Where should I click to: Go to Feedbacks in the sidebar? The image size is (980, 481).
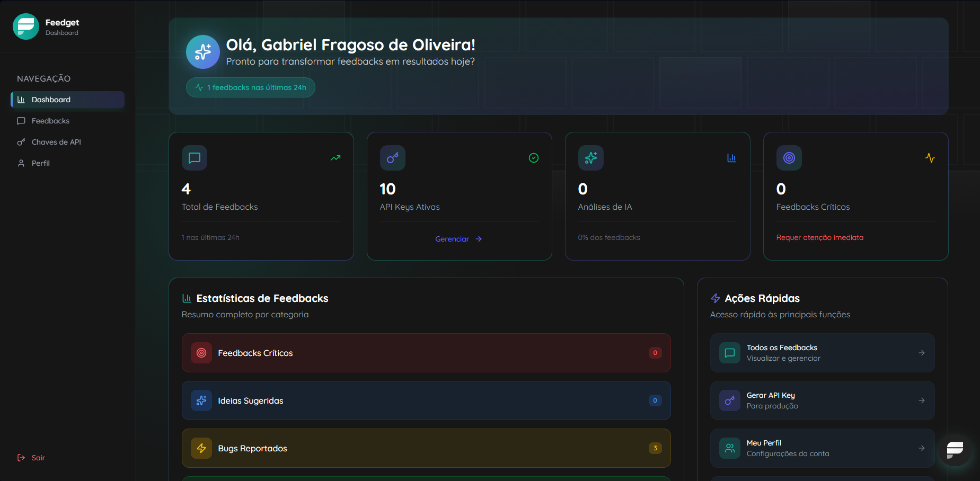(68, 121)
